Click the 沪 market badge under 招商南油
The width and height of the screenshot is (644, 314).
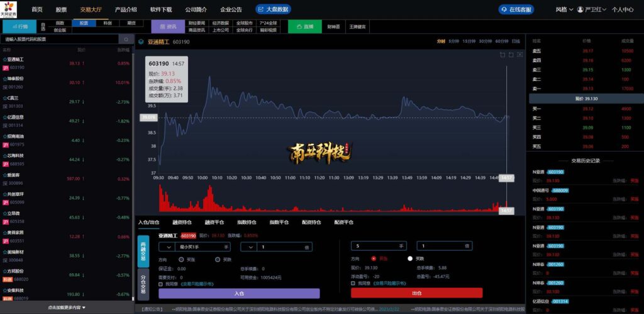coord(5,144)
